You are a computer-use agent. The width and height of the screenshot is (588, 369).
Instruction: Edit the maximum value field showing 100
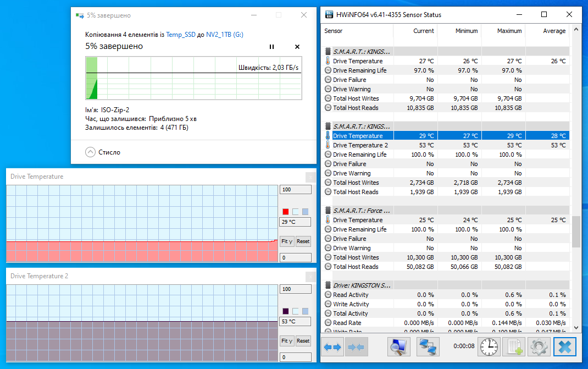click(295, 189)
